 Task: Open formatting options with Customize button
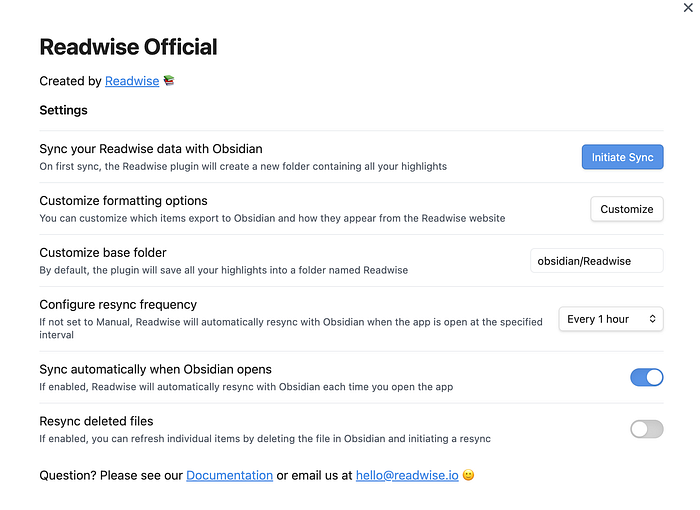click(626, 209)
